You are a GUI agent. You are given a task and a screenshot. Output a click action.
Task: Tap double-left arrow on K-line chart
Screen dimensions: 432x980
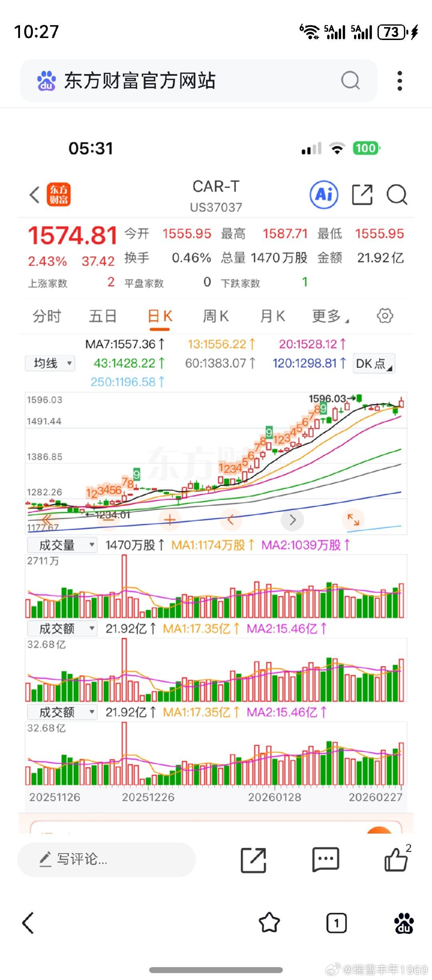click(46, 520)
